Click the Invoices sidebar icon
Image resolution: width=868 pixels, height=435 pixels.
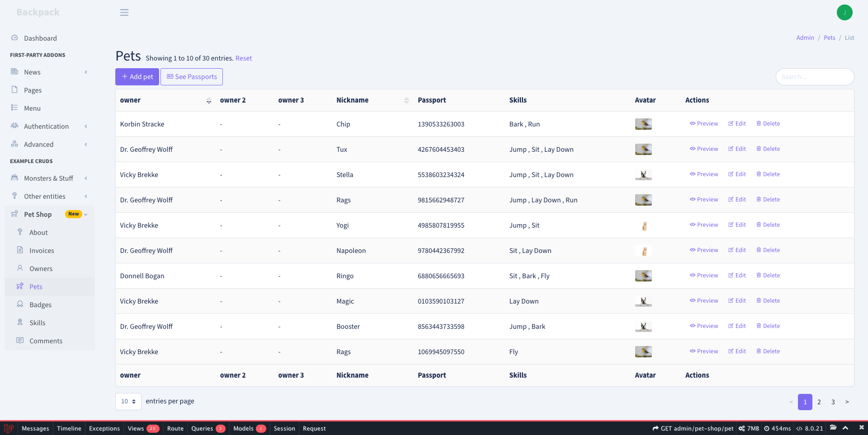click(20, 250)
